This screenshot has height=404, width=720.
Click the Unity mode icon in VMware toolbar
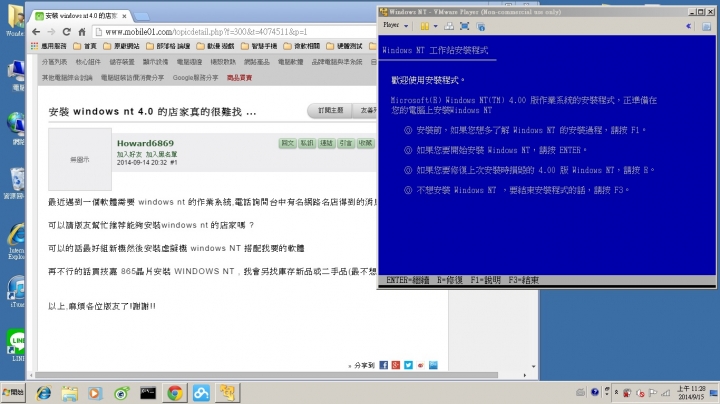480,27
